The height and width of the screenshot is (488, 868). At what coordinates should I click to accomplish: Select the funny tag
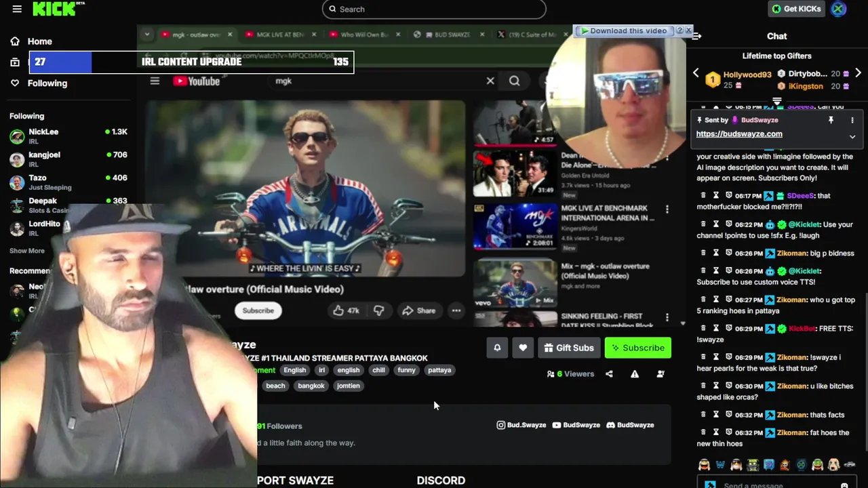tap(406, 370)
